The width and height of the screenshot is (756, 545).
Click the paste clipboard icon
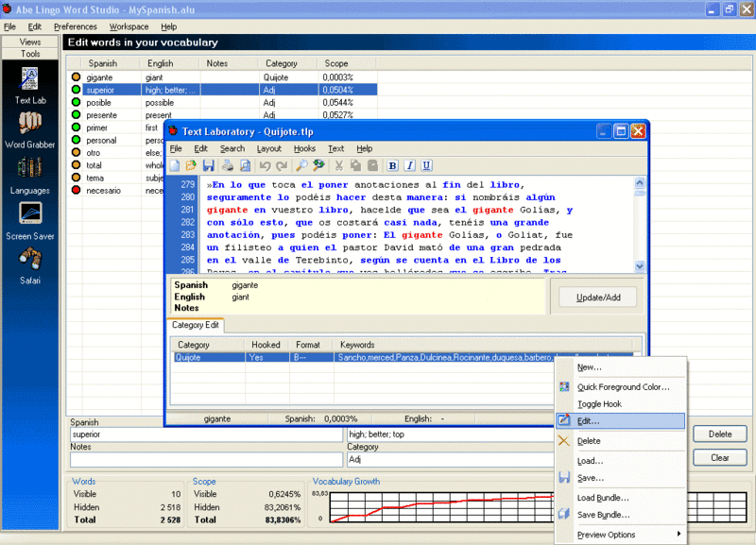[x=372, y=165]
